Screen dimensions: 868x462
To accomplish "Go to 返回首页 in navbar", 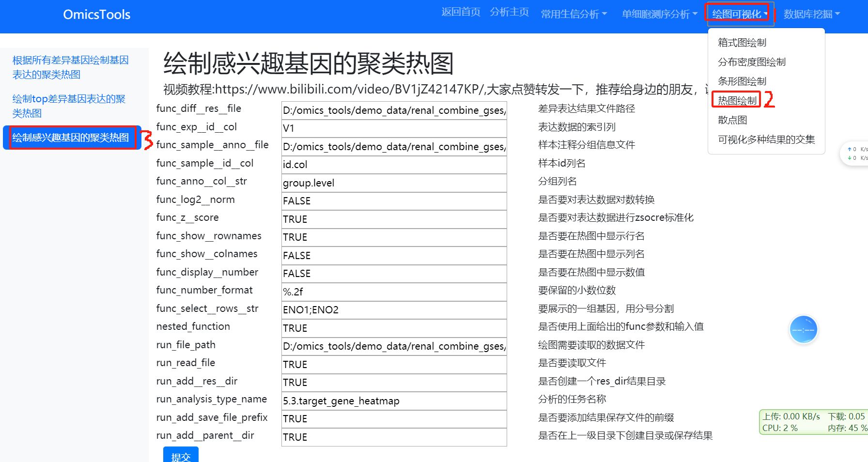I will (x=461, y=12).
